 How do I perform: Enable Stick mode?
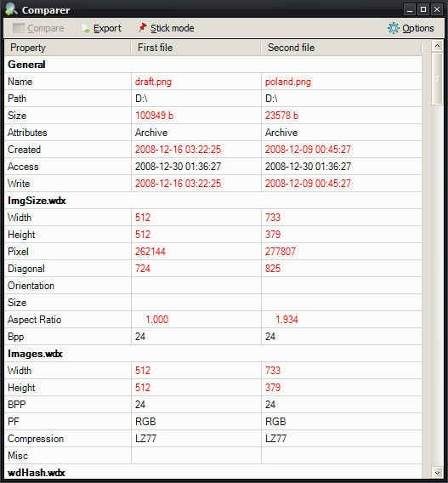pos(173,28)
